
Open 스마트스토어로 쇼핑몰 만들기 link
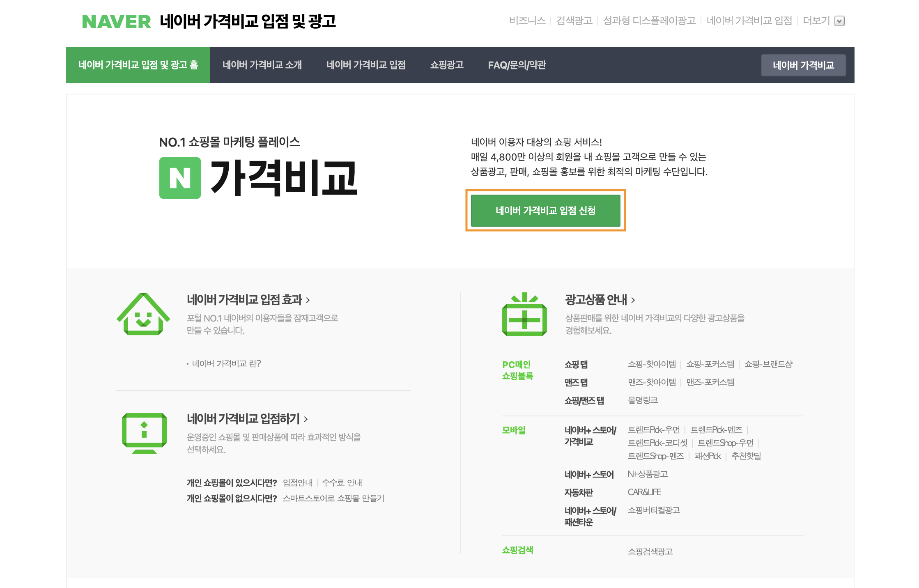pos(333,498)
